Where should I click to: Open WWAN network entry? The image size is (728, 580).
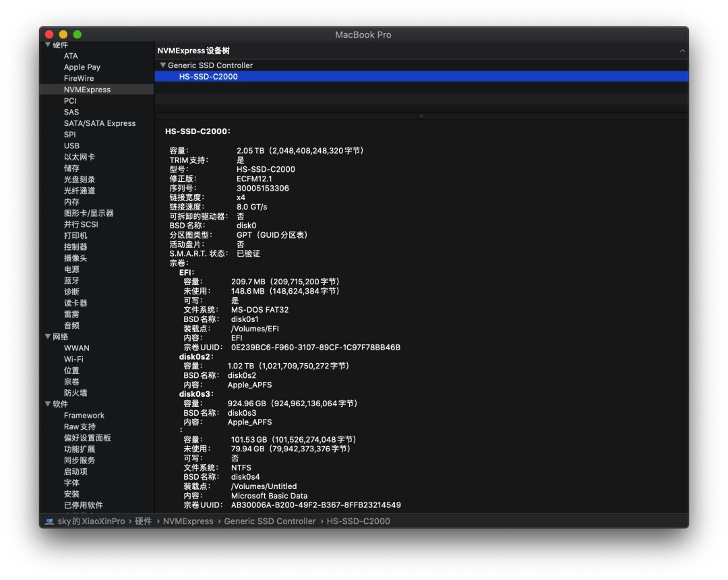pyautogui.click(x=77, y=348)
